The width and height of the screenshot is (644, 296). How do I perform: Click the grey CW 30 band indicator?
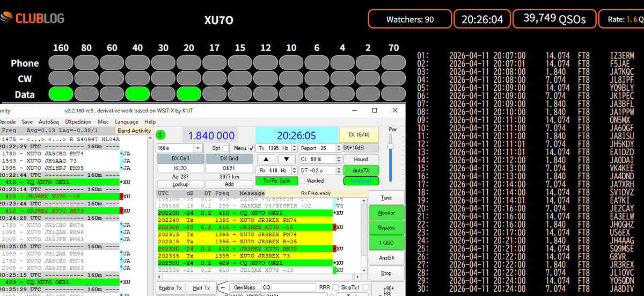163,78
